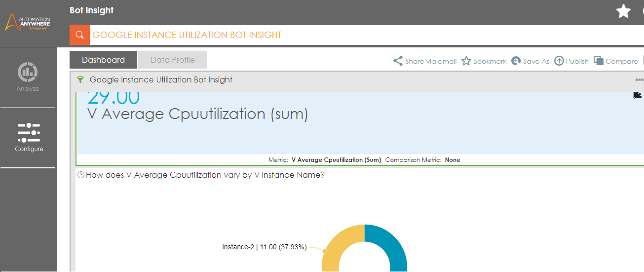Screen dimensions: 644x272
Task: Click the black icon in metric panel corner
Action: tap(637, 95)
